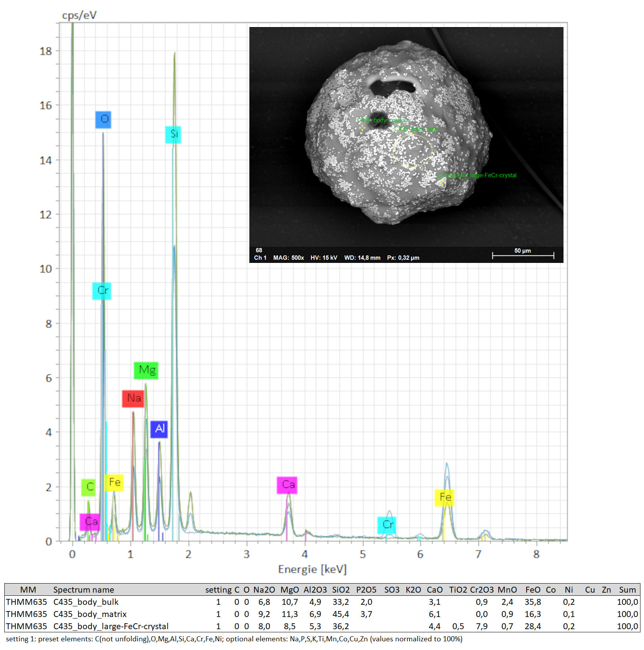The width and height of the screenshot is (644, 650).
Task: Select the cyan Si peak label
Action: pyautogui.click(x=173, y=134)
